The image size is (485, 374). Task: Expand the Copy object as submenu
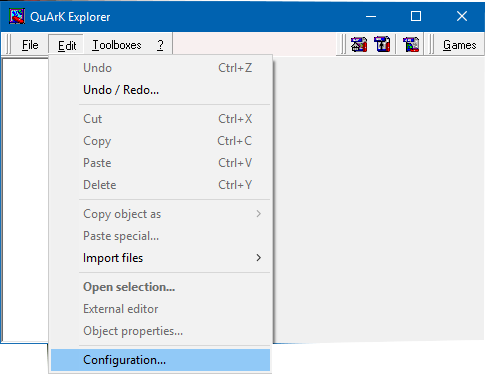click(x=161, y=214)
